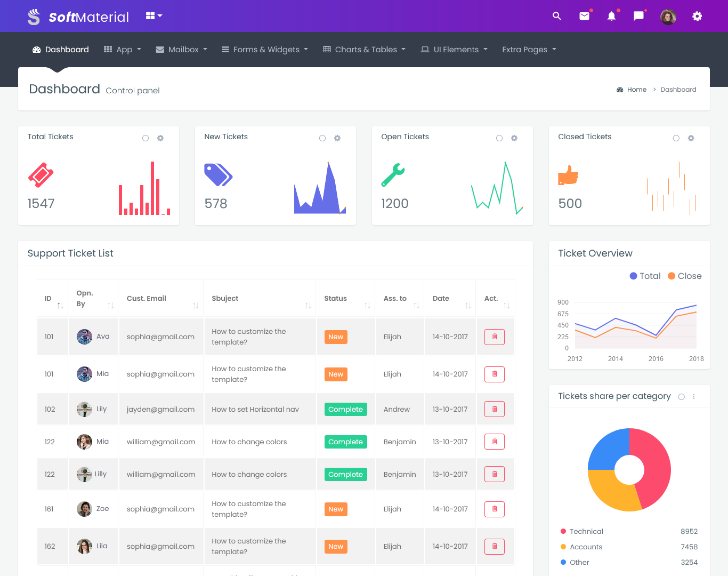This screenshot has height=576, width=728.
Task: Sort table by Cust. Email column
Action: (161, 299)
